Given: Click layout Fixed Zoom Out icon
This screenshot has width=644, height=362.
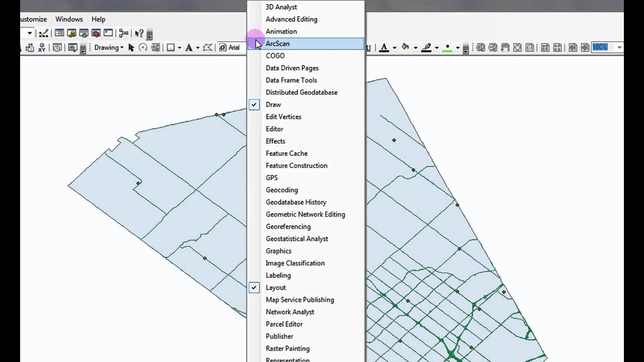Looking at the screenshot, I should (557, 47).
